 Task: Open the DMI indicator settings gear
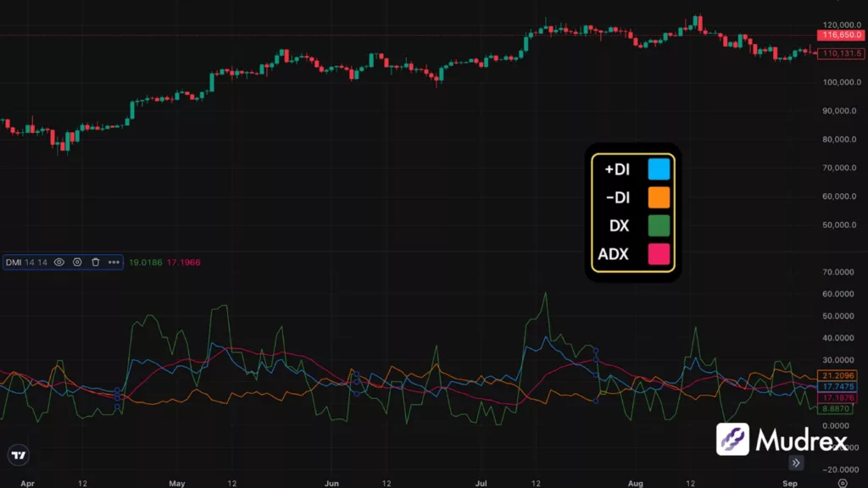click(77, 262)
